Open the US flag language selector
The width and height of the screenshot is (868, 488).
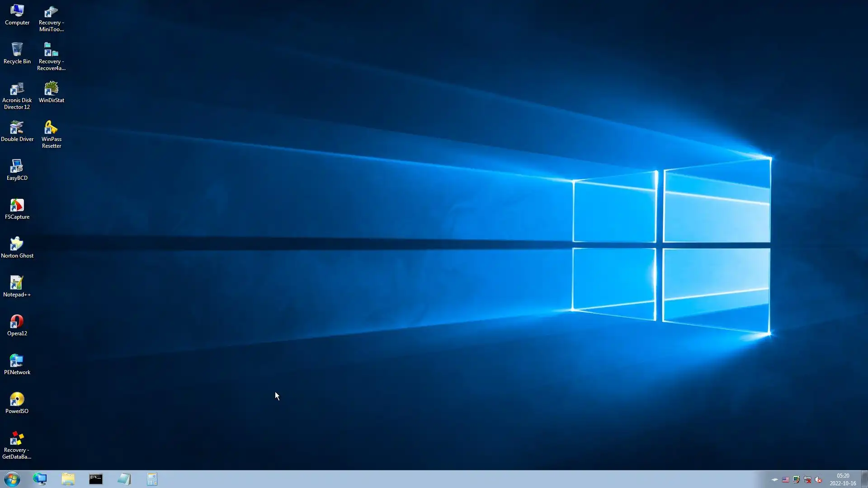pyautogui.click(x=786, y=480)
